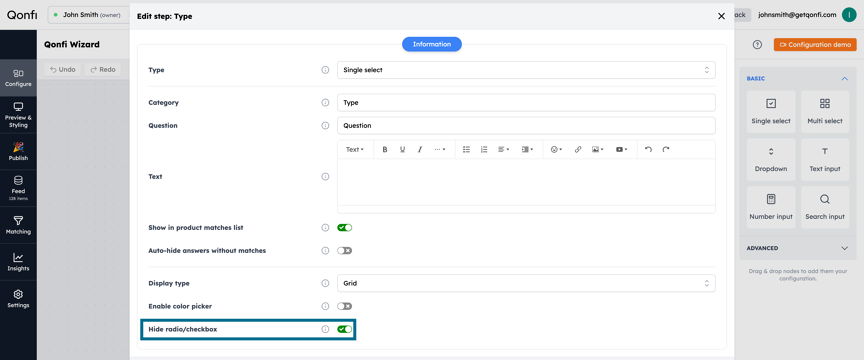Undo the last edit in the text editor
This screenshot has height=360, width=864.
click(649, 149)
